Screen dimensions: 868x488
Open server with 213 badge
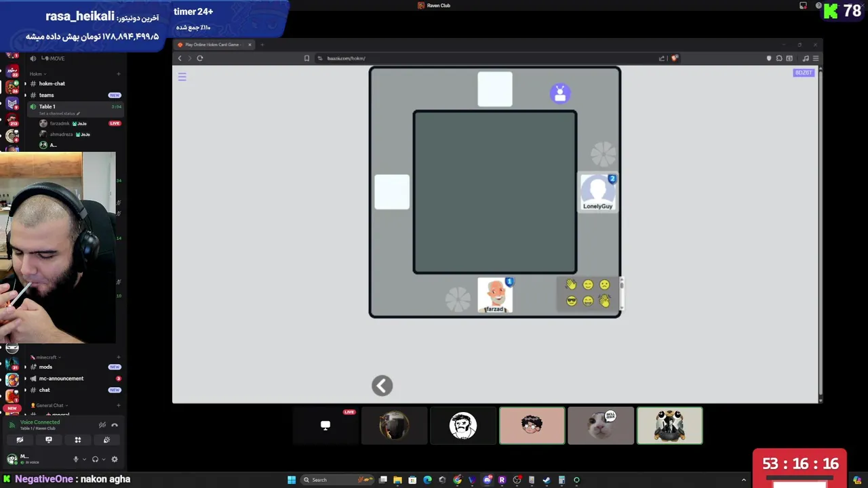point(12,120)
